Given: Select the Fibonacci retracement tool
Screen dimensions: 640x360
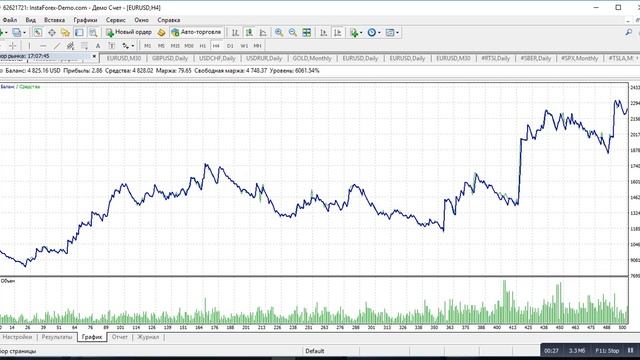Looking at the screenshot, I should click(84, 46).
